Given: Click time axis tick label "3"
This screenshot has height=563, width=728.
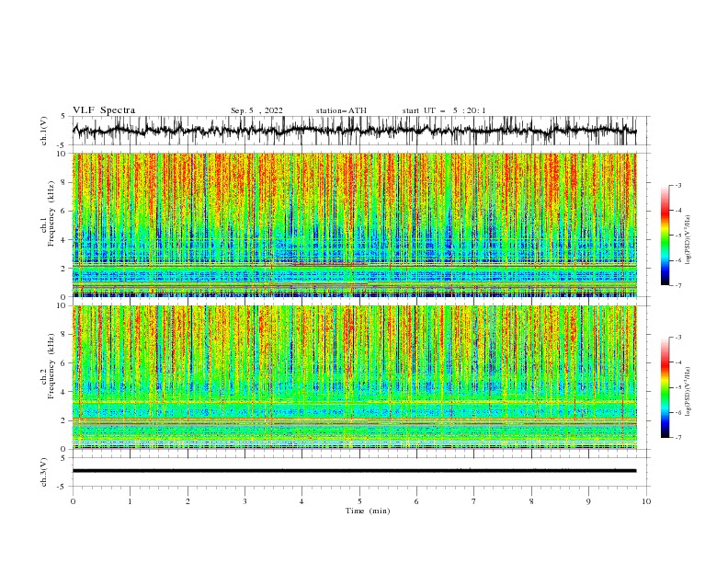Looking at the screenshot, I should 245,501.
